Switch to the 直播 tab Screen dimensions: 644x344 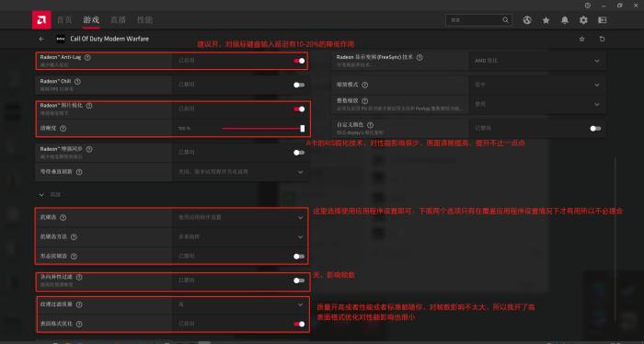tap(118, 19)
